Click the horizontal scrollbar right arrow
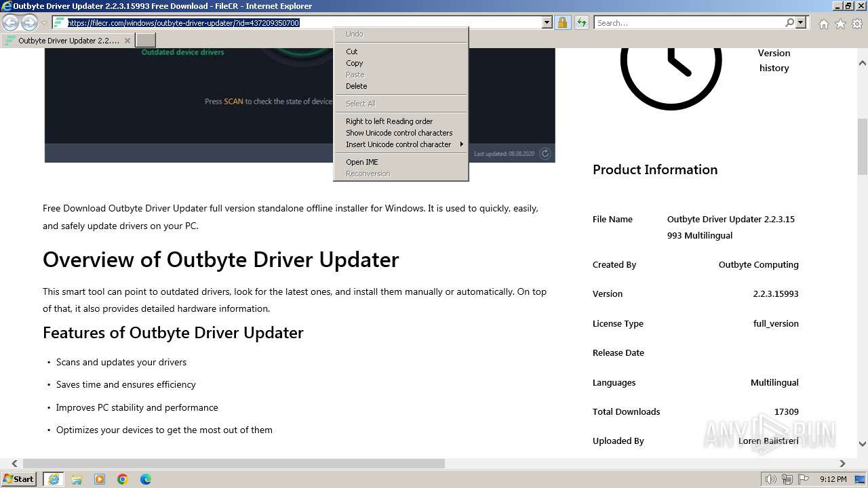Image resolution: width=868 pixels, height=488 pixels. pyautogui.click(x=842, y=464)
